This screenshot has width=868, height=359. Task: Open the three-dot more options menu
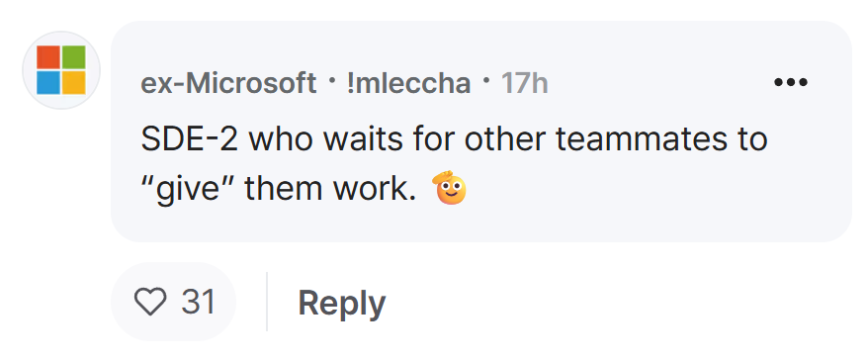(x=791, y=83)
